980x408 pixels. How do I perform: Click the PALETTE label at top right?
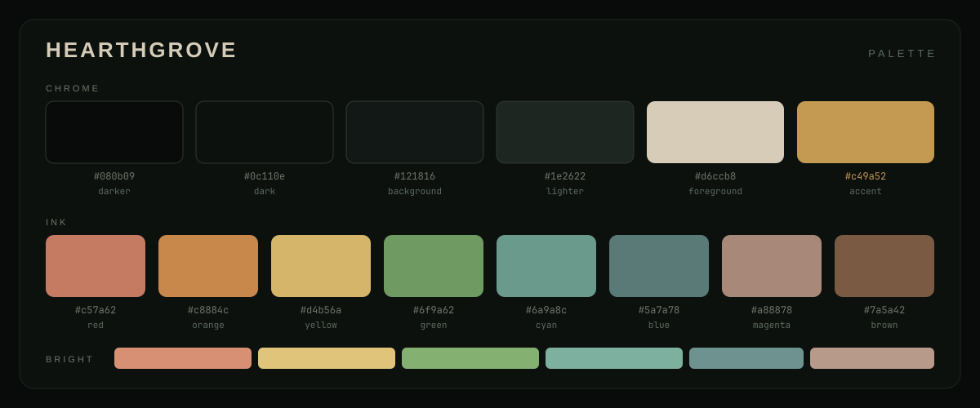pyautogui.click(x=902, y=53)
